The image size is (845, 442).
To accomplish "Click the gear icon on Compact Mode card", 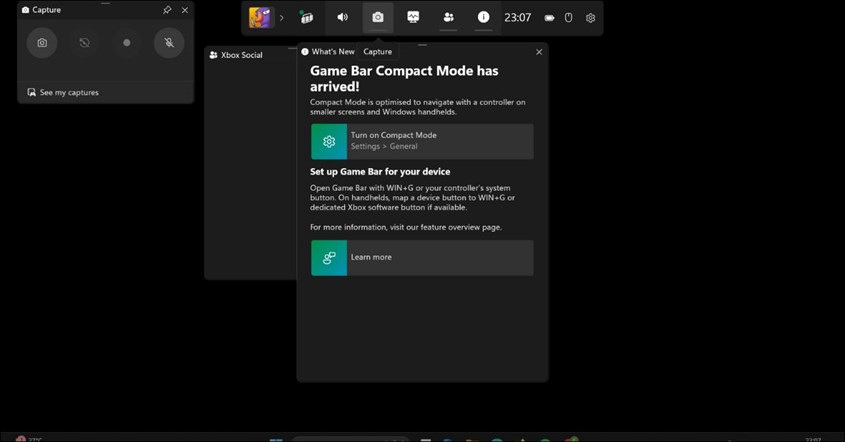I will point(329,141).
